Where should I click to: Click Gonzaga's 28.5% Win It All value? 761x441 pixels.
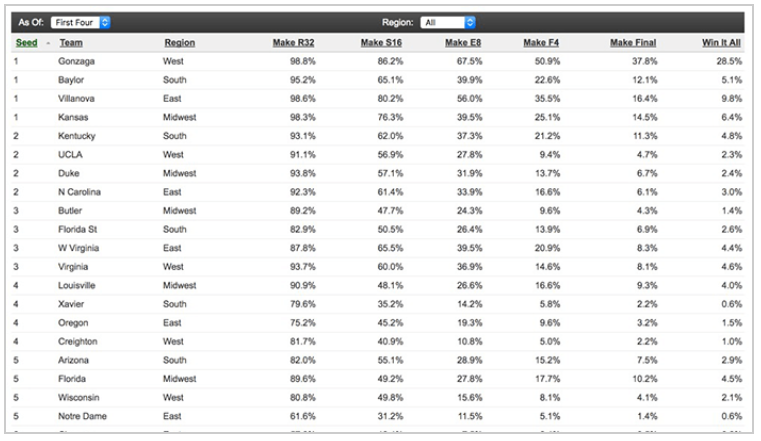(x=725, y=61)
